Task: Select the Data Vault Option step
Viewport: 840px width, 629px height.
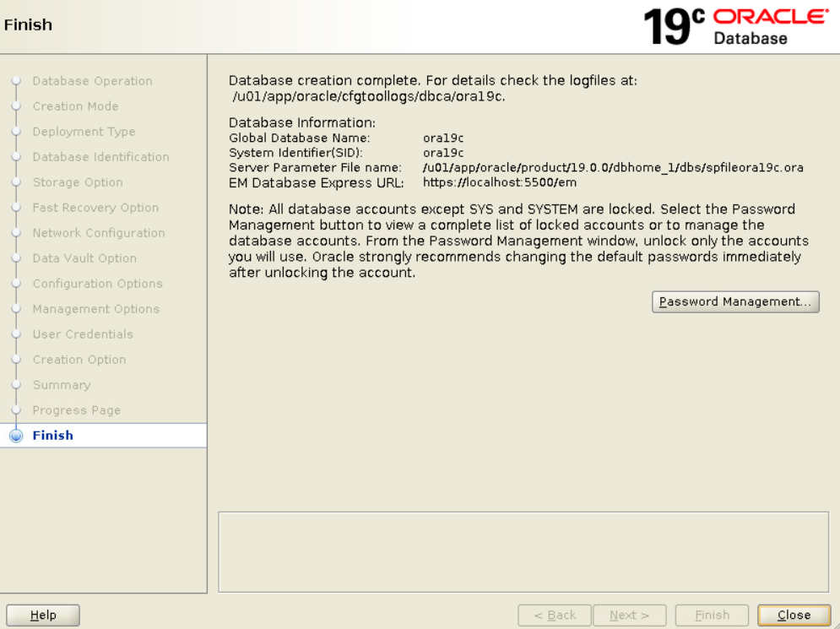Action: point(84,258)
